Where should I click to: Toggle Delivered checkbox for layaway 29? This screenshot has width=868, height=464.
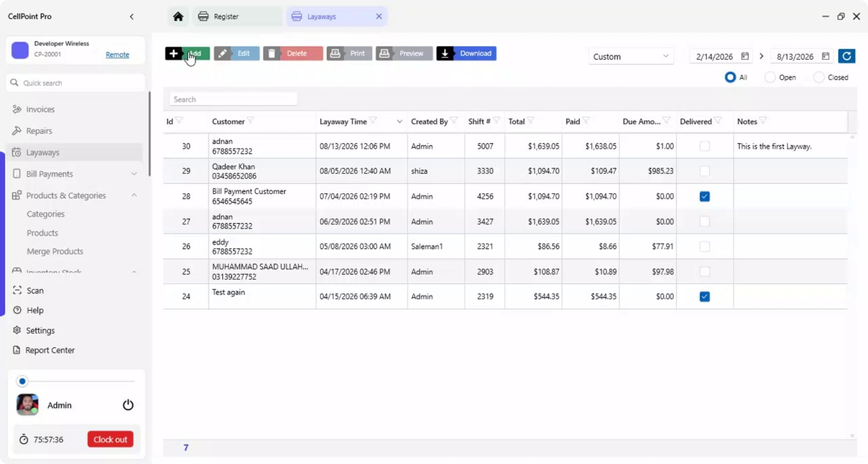point(704,171)
